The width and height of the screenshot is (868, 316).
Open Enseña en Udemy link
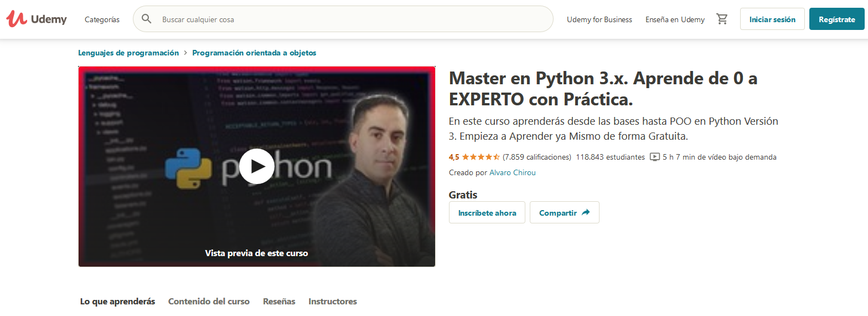(x=675, y=19)
